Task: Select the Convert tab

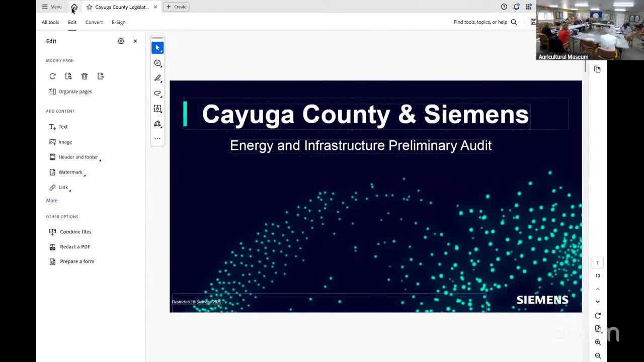Action: click(x=94, y=22)
